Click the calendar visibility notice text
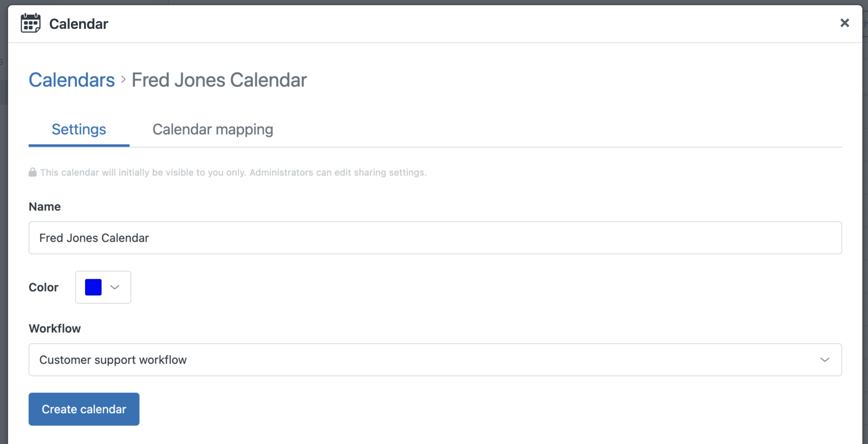Viewport: 868px width, 444px height. click(x=233, y=172)
